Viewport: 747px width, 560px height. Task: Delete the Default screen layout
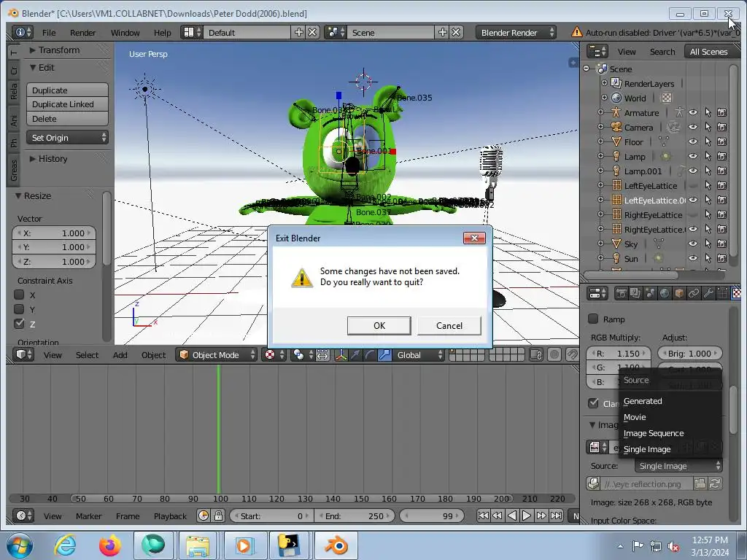(312, 32)
